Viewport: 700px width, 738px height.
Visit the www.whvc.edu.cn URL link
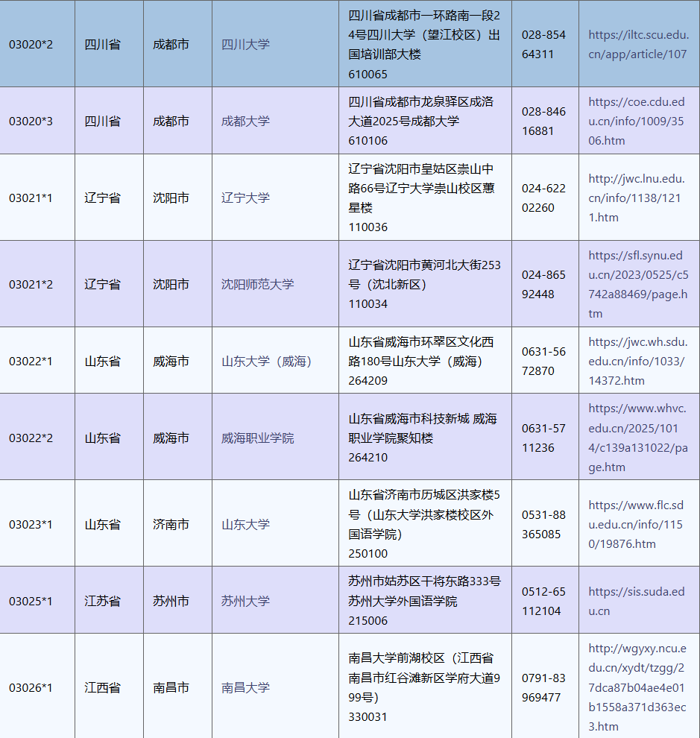tap(637, 438)
